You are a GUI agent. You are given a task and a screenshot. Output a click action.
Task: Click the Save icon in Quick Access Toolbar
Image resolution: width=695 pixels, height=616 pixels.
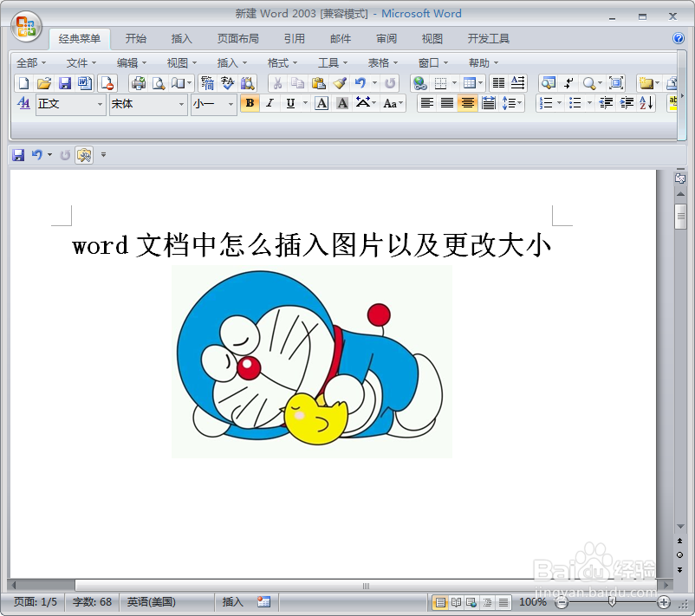[18, 155]
